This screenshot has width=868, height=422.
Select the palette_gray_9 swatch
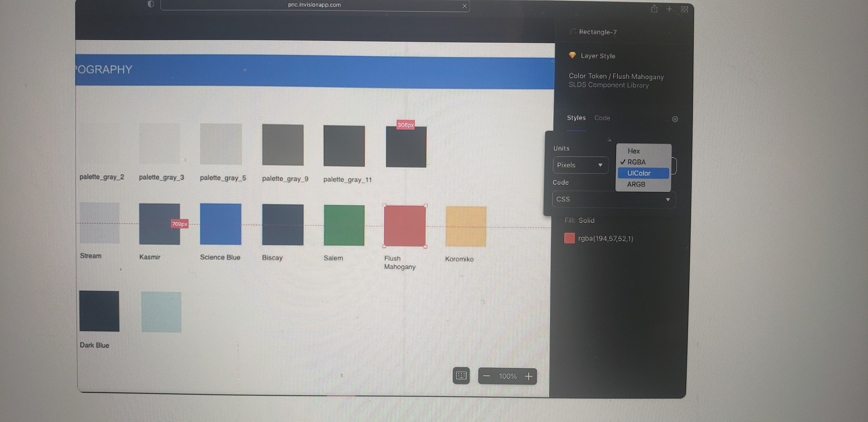tap(283, 145)
